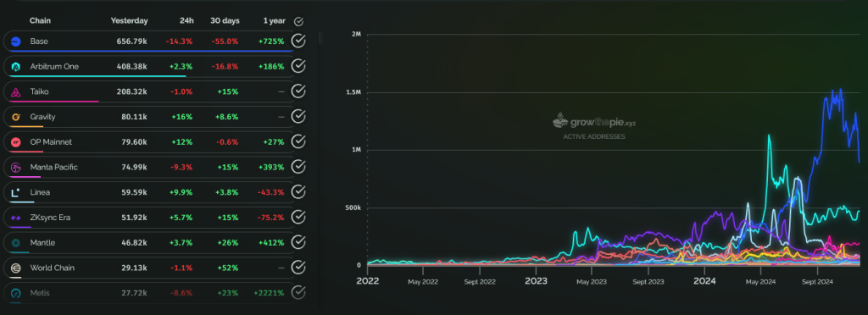The width and height of the screenshot is (868, 315).
Task: Click the Arbitrum One logo icon
Action: tap(15, 67)
